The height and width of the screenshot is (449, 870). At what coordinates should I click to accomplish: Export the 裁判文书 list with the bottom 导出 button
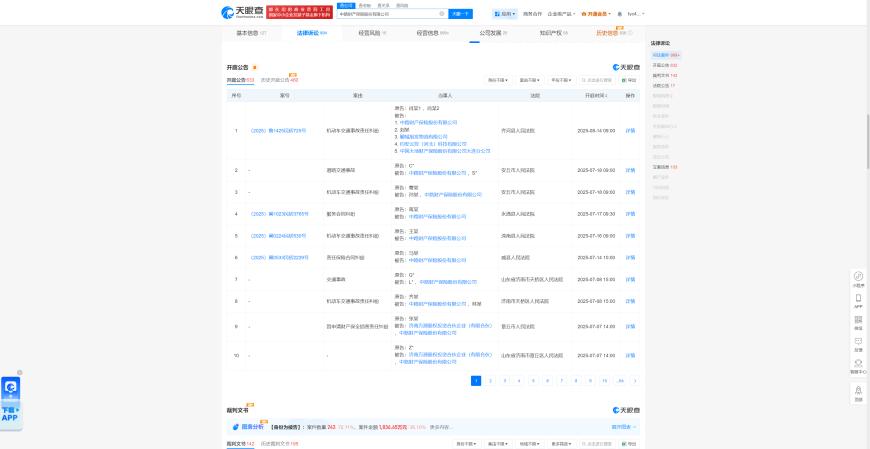click(x=629, y=444)
